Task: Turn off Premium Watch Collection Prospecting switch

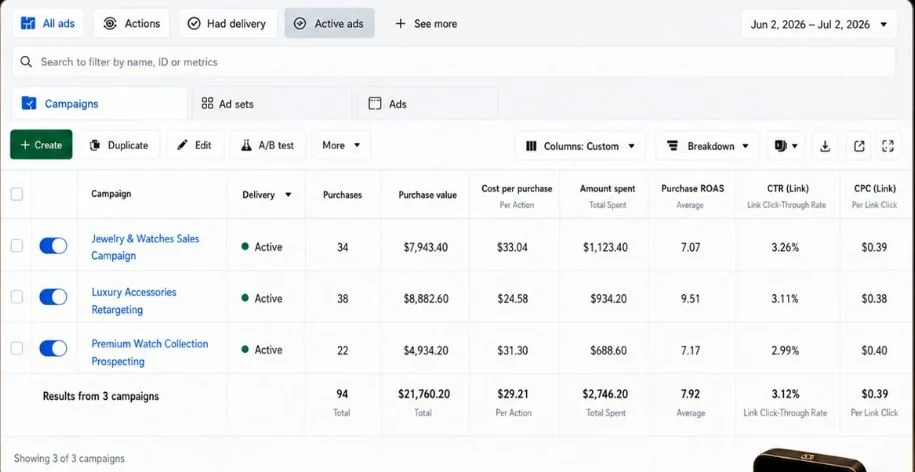Action: coord(53,348)
